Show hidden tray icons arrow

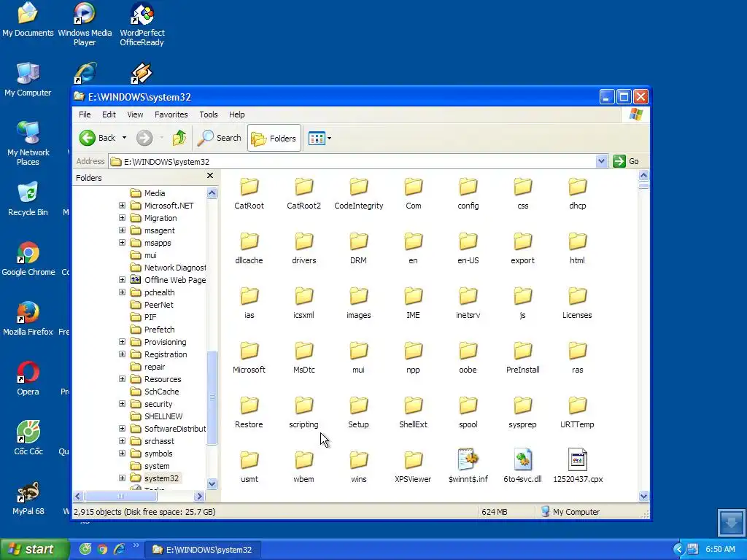tap(678, 550)
